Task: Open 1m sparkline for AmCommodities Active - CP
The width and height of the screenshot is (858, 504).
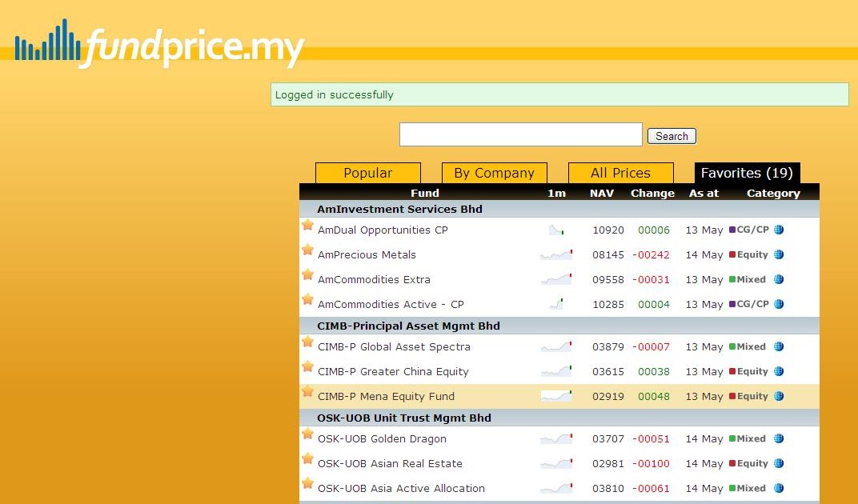Action: [556, 304]
